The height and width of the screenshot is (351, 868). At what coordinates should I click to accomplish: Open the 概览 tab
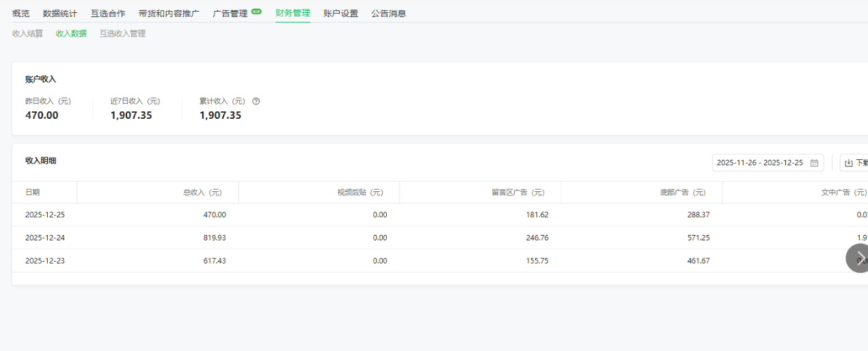[21, 13]
